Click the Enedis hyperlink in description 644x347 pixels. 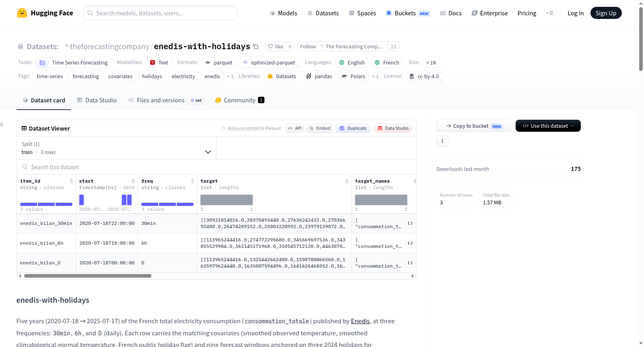point(360,321)
